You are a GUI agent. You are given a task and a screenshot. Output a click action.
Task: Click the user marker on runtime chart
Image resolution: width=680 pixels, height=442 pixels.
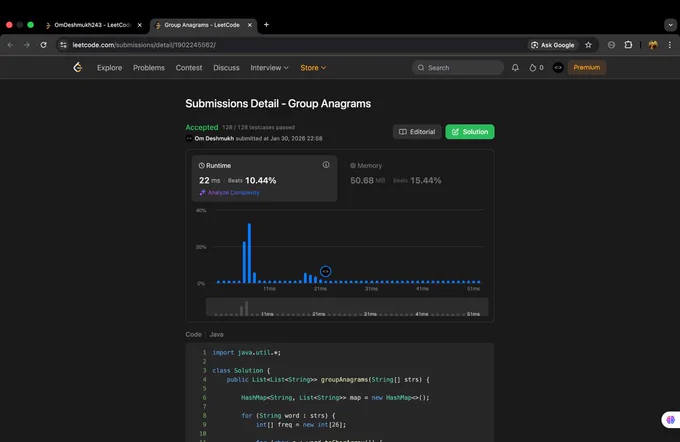[325, 272]
